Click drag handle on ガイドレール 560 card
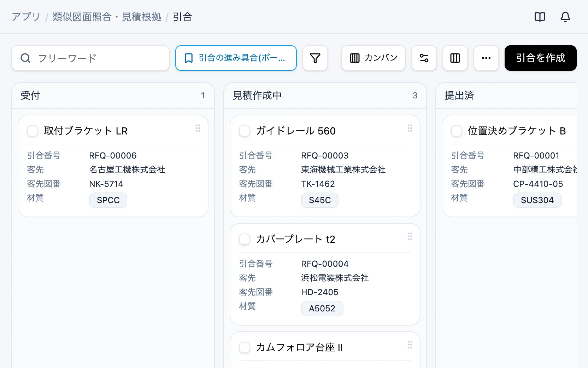 (410, 128)
